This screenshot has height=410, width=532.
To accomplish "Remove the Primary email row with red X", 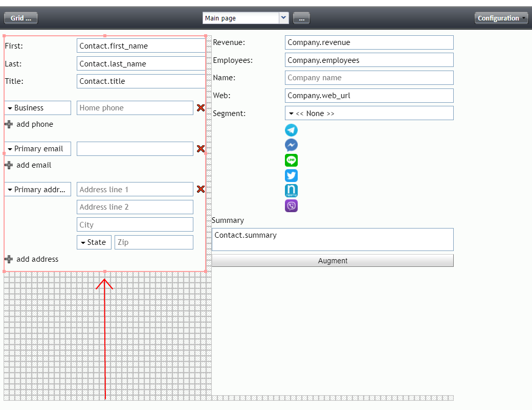I will tap(201, 149).
